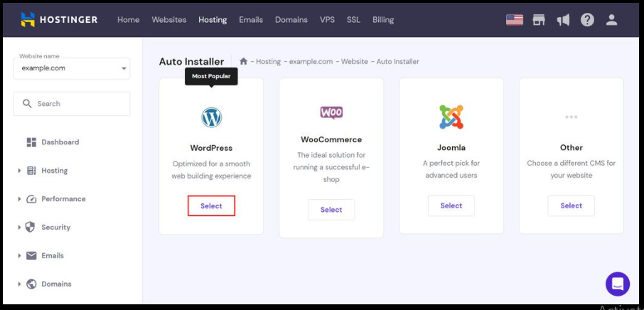Image resolution: width=644 pixels, height=310 pixels.
Task: Click the 'Other' card title
Action: (571, 147)
